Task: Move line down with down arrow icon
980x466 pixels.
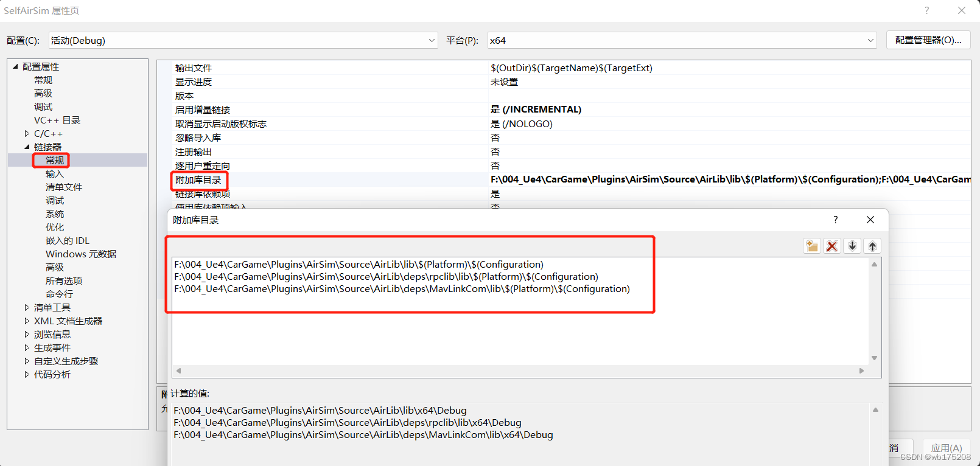Action: [x=852, y=246]
